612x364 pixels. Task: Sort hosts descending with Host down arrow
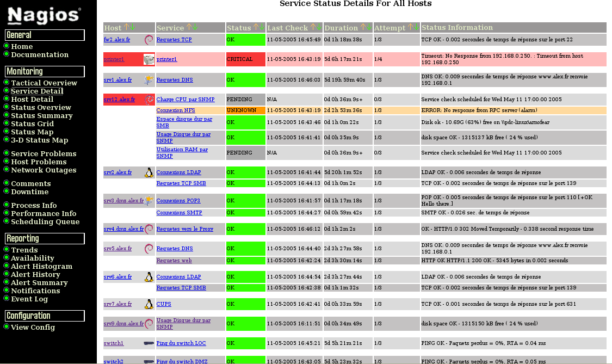(x=132, y=27)
